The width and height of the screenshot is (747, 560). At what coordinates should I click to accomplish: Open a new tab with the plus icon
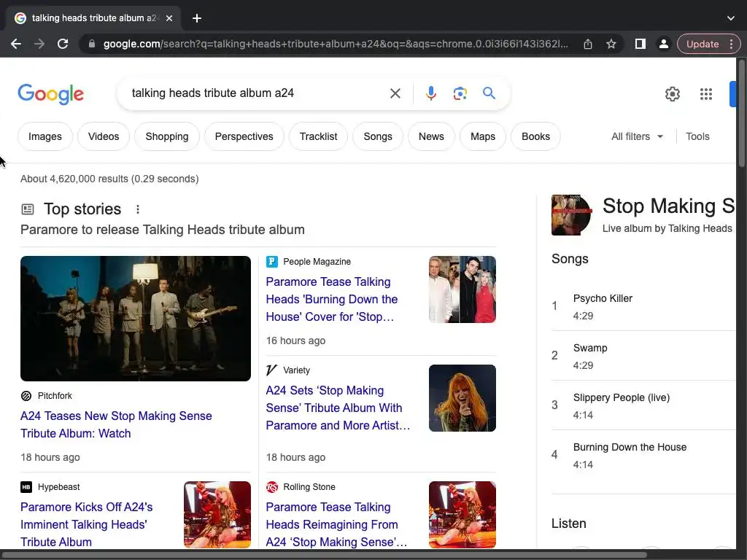click(197, 18)
